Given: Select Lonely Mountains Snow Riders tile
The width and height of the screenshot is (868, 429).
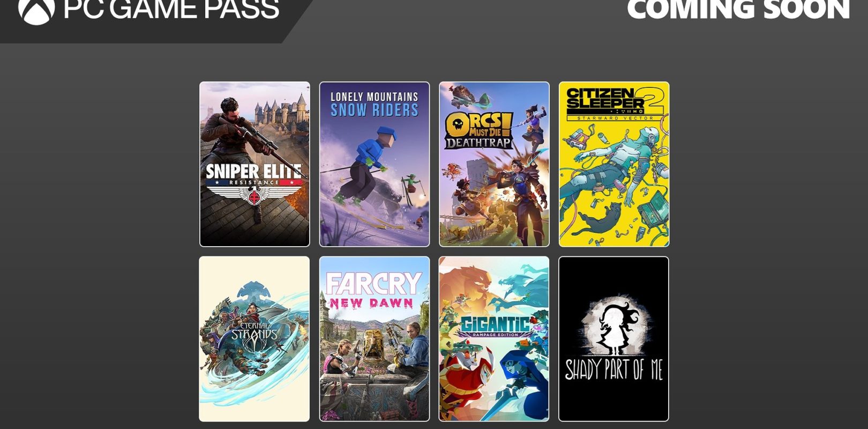Looking at the screenshot, I should coord(375,164).
